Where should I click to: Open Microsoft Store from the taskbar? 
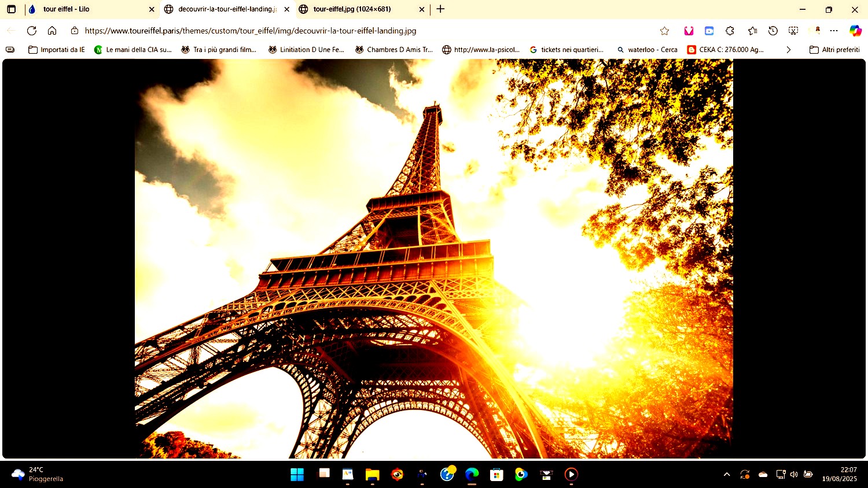[x=496, y=475]
